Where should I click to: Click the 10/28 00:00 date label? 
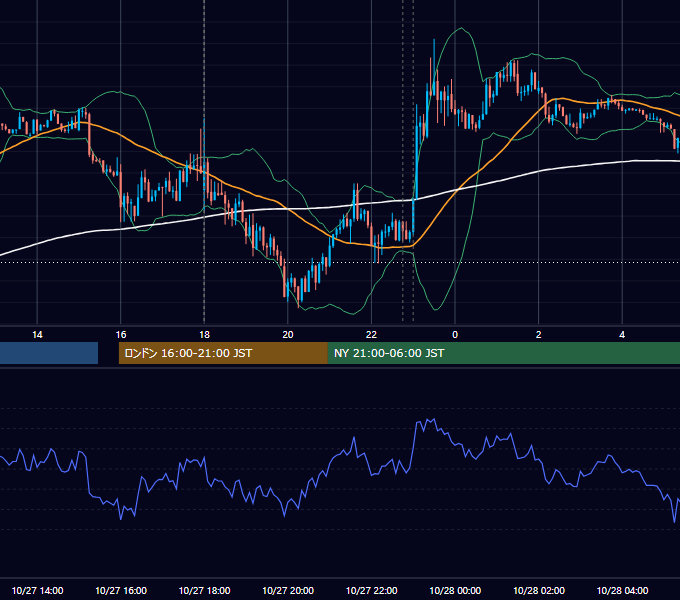point(455,590)
